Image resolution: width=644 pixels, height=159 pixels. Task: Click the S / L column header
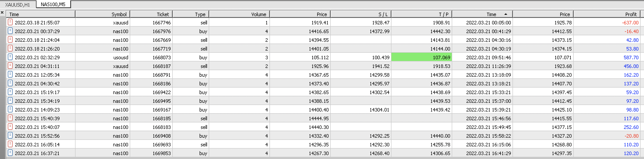383,14
